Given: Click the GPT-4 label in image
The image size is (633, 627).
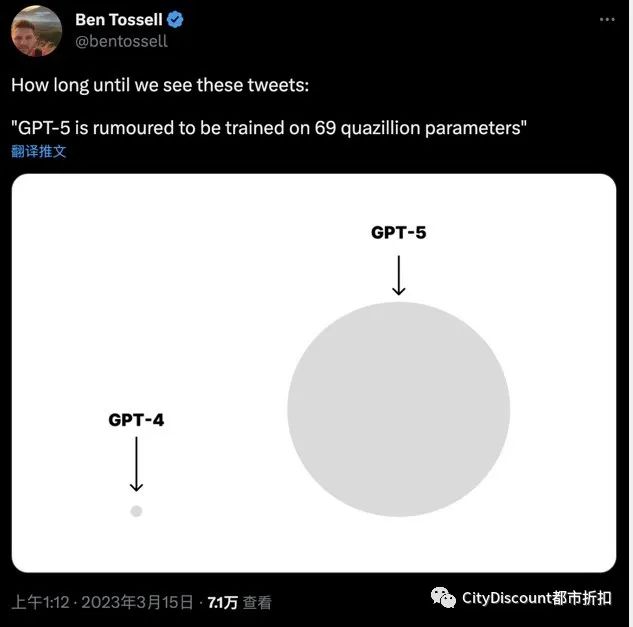Looking at the screenshot, I should (x=136, y=420).
